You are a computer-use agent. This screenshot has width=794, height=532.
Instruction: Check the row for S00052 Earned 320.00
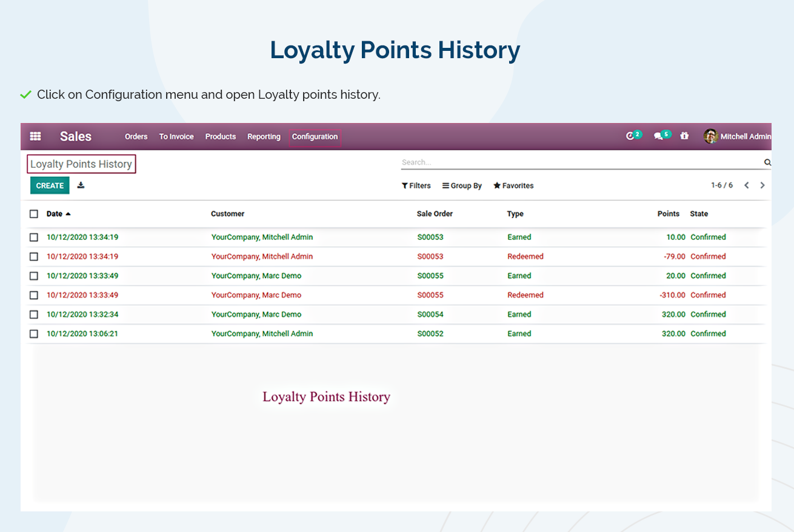coord(34,334)
